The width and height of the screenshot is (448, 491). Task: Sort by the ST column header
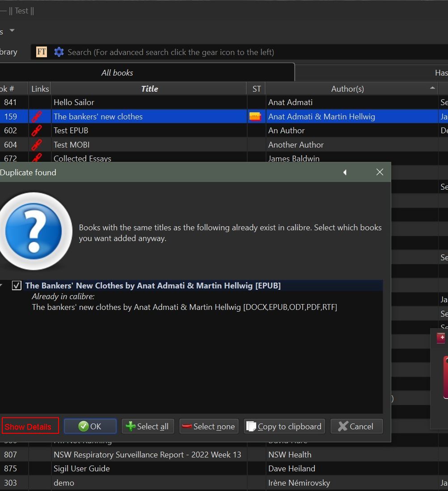(256, 89)
